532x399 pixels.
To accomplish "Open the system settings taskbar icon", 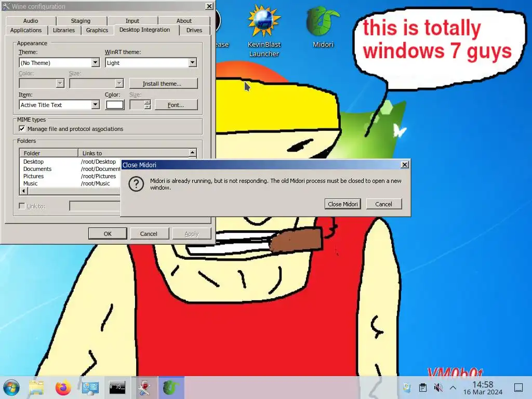I will 90,388.
